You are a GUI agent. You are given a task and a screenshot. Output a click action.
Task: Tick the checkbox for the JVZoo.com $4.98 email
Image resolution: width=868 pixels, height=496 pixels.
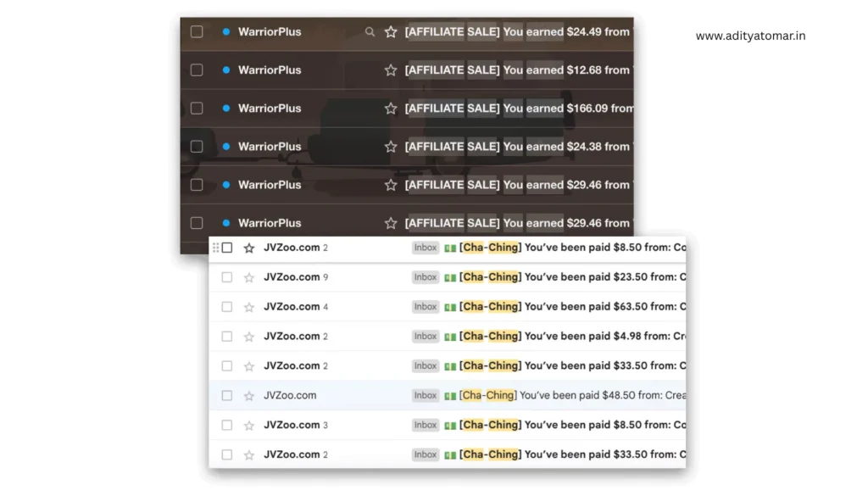click(x=227, y=336)
